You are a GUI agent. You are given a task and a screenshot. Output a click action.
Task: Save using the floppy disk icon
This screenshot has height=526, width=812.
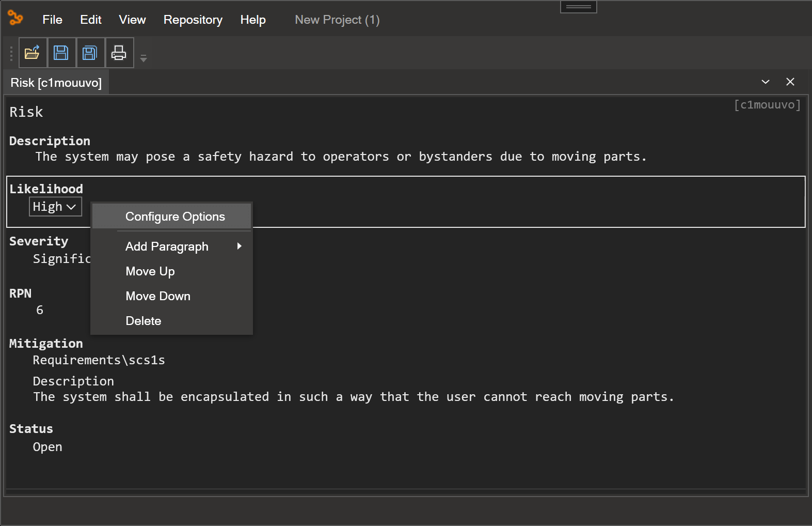[x=61, y=53]
